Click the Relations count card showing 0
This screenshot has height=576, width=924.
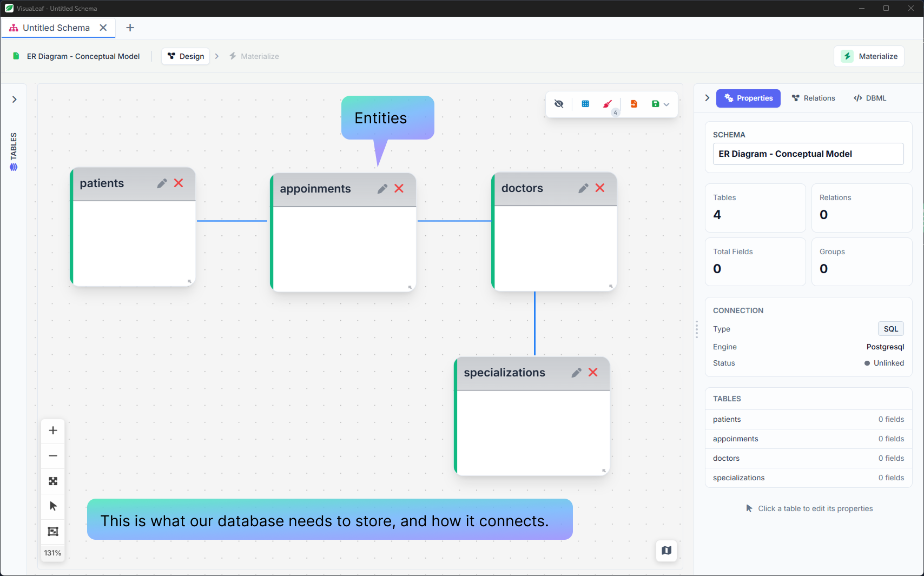(862, 208)
